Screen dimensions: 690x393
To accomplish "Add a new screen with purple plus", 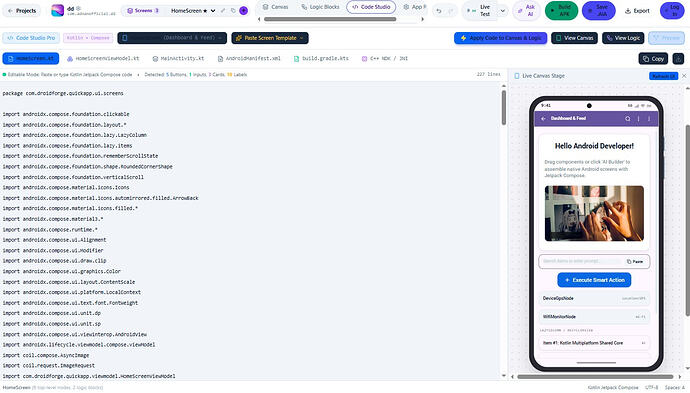I will 243,11.
